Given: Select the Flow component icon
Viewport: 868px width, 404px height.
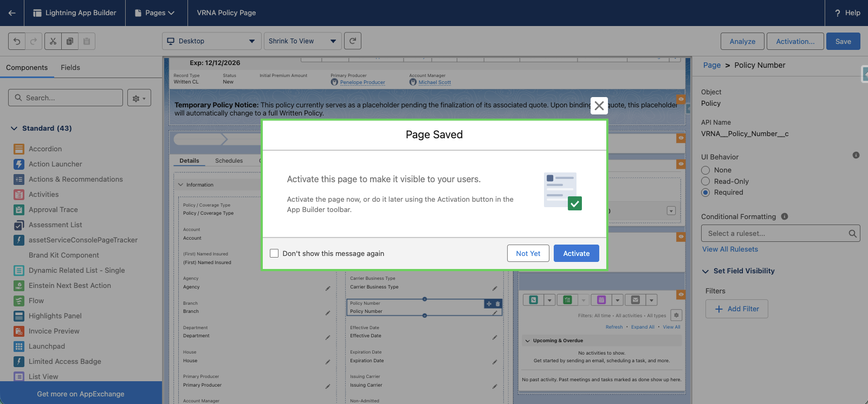Looking at the screenshot, I should coord(19,301).
